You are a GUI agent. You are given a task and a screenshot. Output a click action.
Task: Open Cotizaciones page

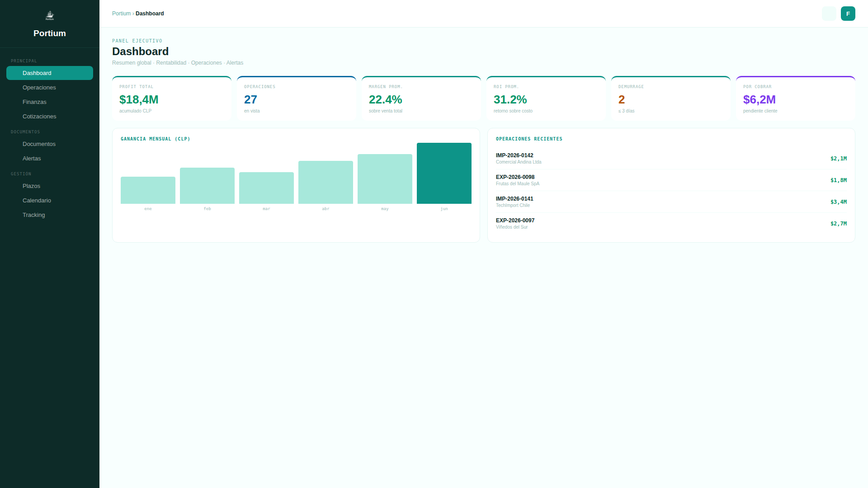click(50, 117)
